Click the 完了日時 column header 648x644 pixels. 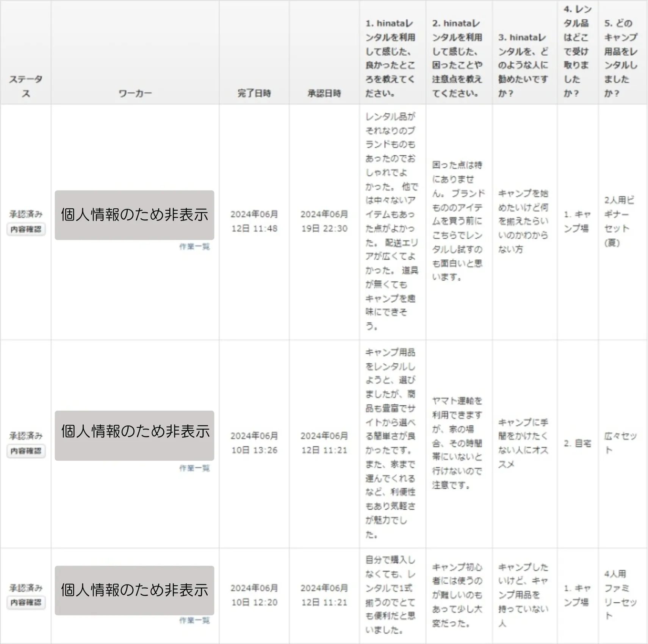tap(254, 93)
